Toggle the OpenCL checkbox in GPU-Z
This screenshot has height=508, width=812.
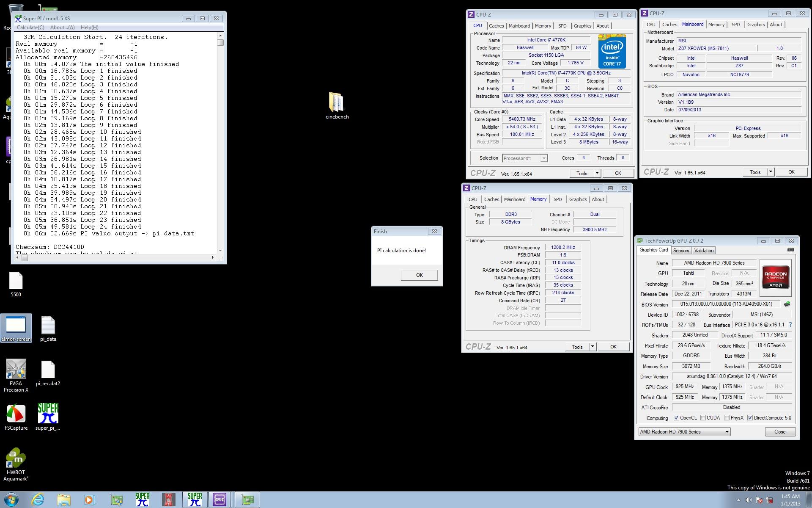pyautogui.click(x=676, y=418)
